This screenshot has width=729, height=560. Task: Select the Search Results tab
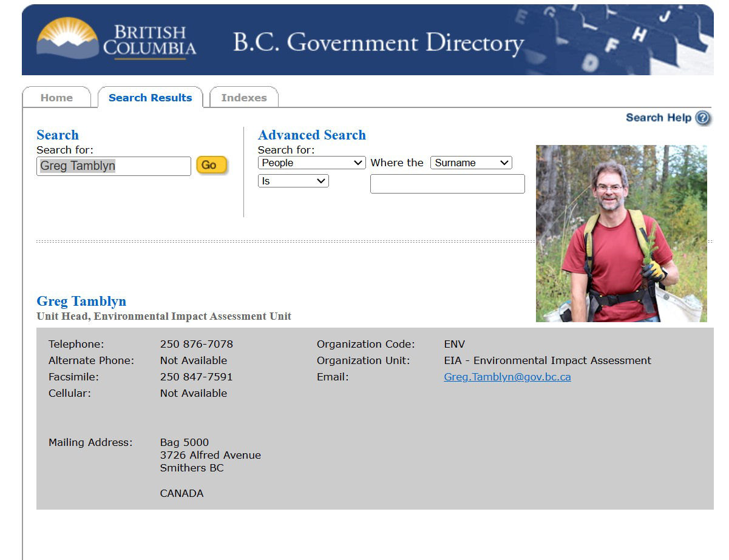point(150,98)
